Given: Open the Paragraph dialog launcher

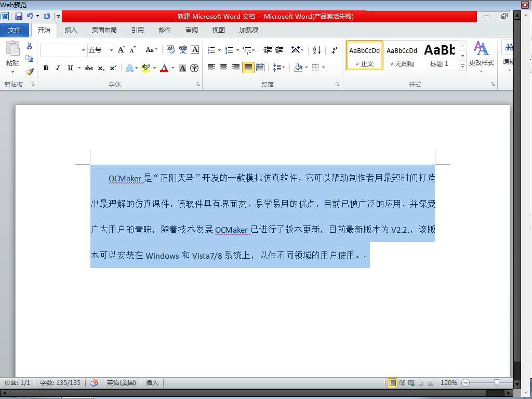Looking at the screenshot, I should (x=337, y=84).
